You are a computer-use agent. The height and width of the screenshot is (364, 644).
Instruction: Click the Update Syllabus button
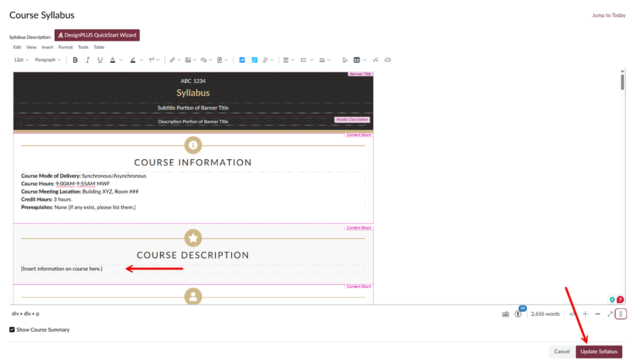[599, 351]
